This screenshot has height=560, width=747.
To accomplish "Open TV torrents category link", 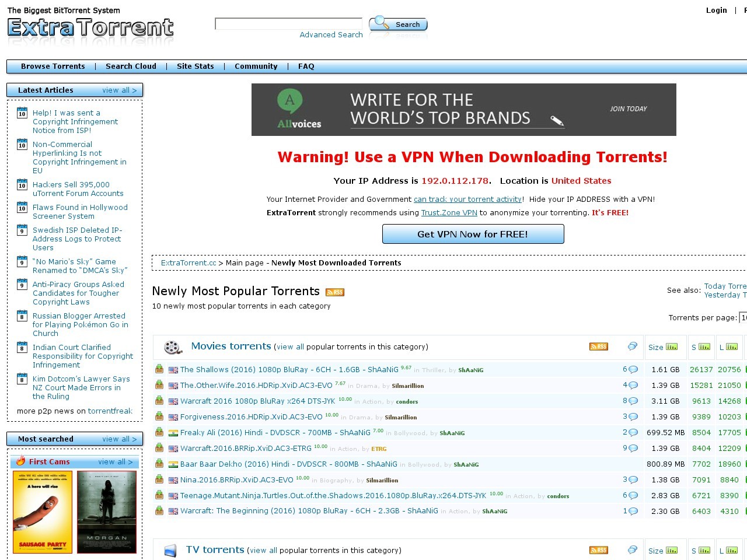I will click(x=215, y=549).
